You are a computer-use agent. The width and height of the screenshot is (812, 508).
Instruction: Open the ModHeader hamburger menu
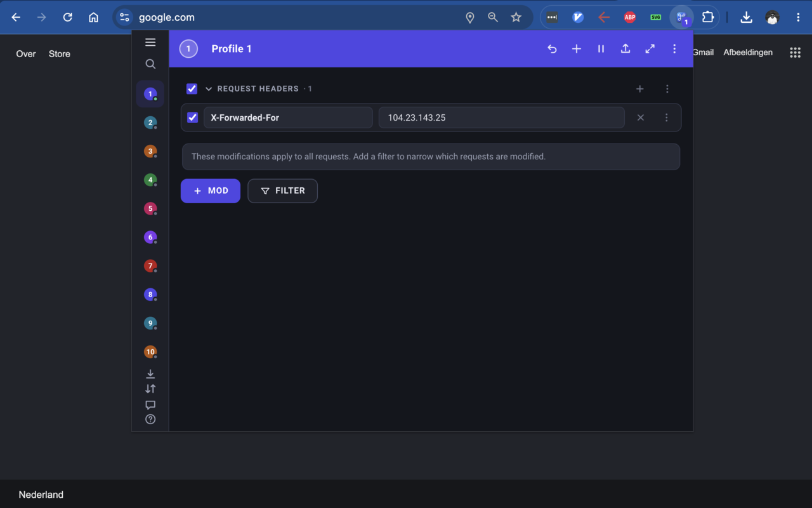click(150, 43)
